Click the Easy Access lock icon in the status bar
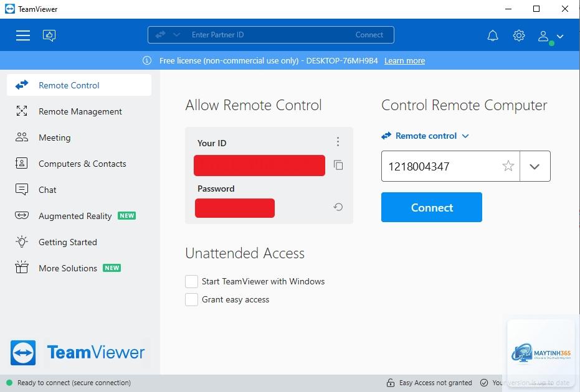This screenshot has width=580, height=392. tap(390, 383)
